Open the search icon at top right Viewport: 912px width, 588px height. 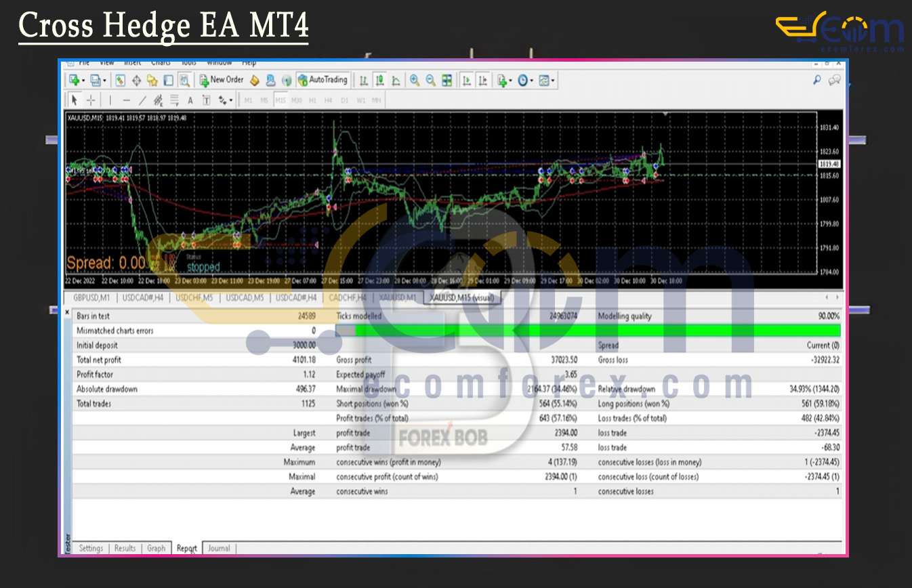[x=817, y=80]
